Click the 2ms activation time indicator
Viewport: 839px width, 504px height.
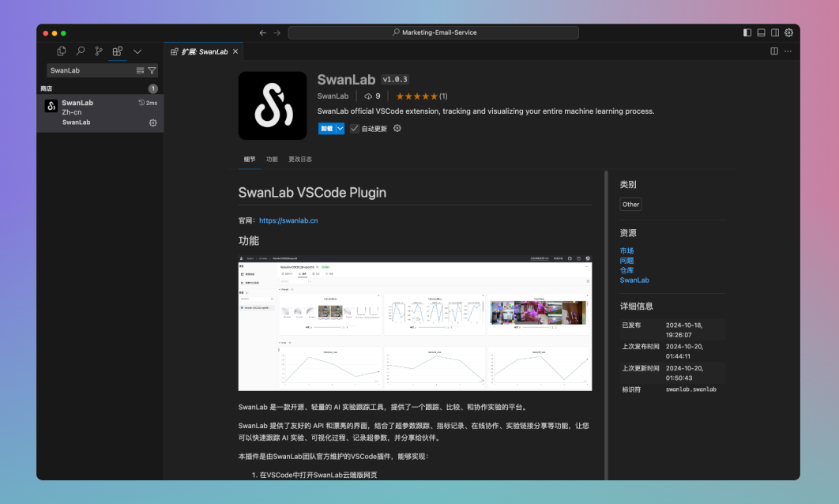tap(148, 103)
